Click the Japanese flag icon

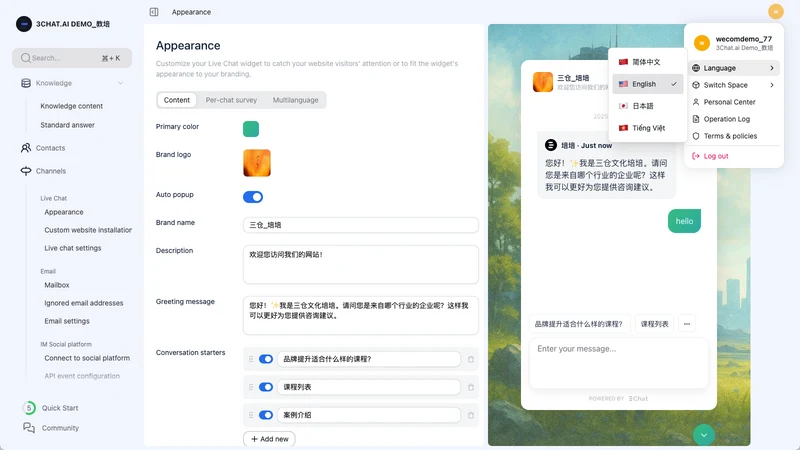click(623, 106)
